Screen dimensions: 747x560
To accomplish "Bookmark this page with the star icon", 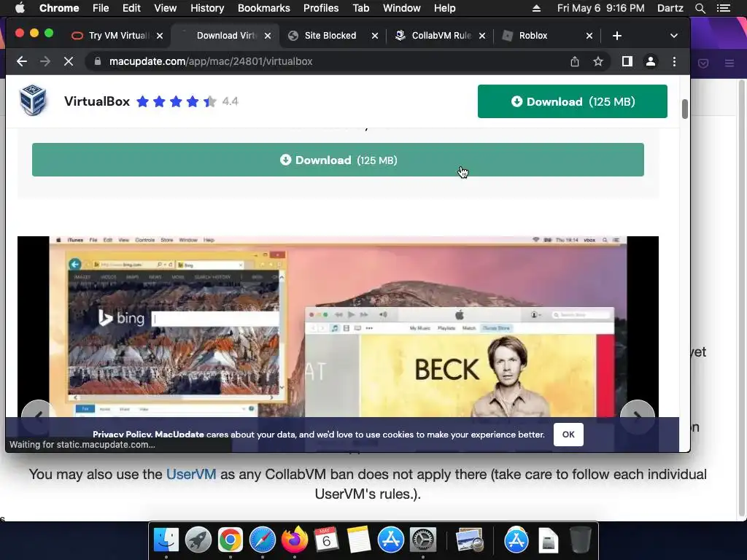I will (x=598, y=61).
